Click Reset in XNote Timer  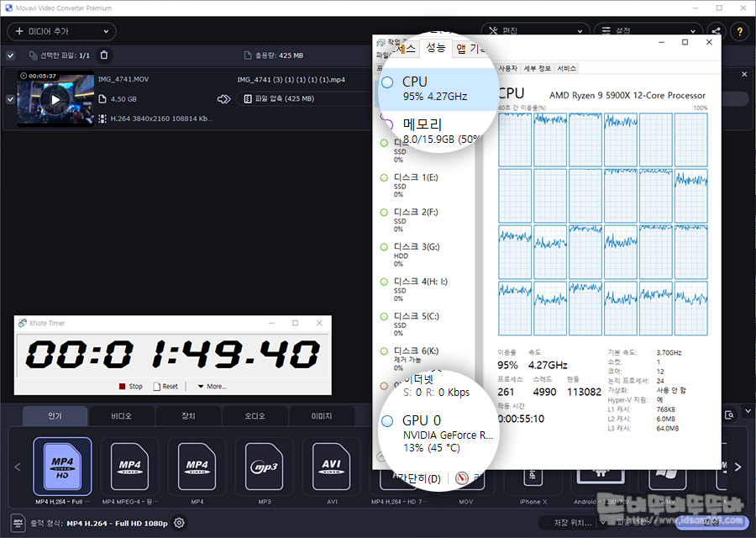(165, 387)
